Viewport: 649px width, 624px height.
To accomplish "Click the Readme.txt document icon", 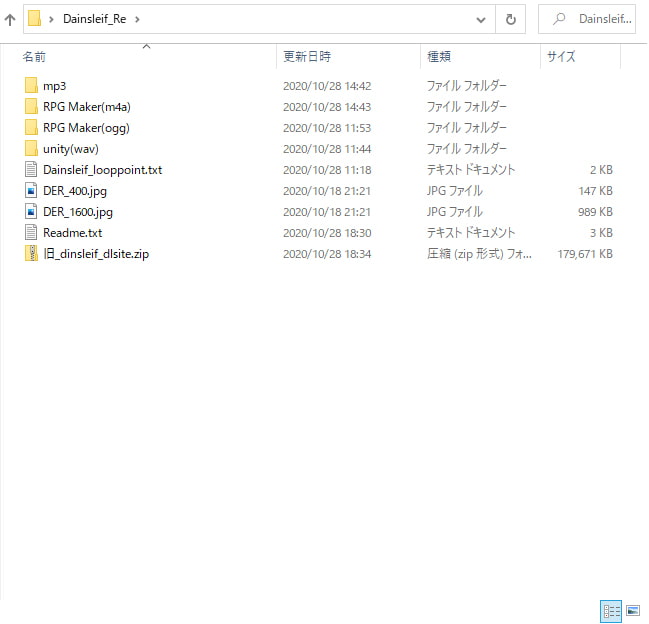I will point(31,233).
